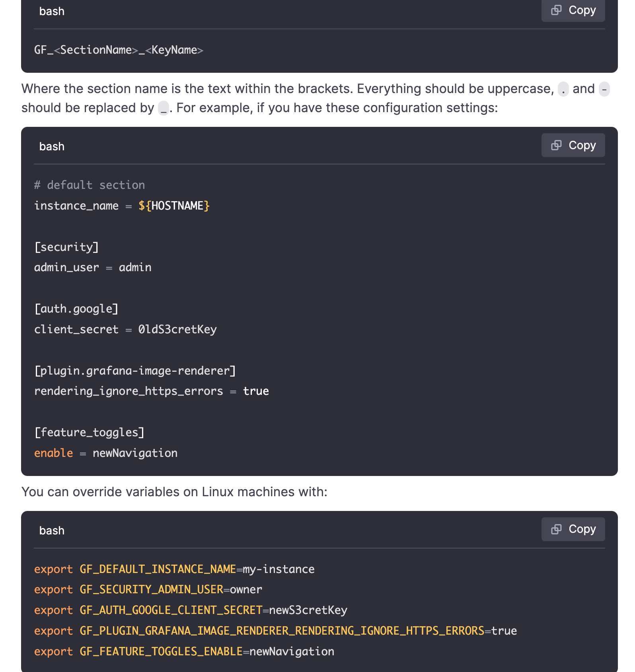Viewport: 635px width, 672px height.
Task: Click the ${HOSTNAME} variable value
Action: (173, 206)
